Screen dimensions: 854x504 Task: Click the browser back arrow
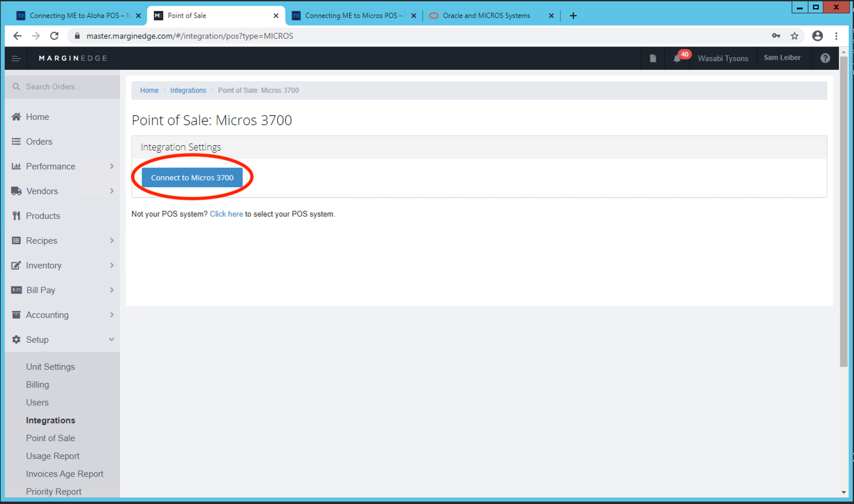pyautogui.click(x=17, y=36)
